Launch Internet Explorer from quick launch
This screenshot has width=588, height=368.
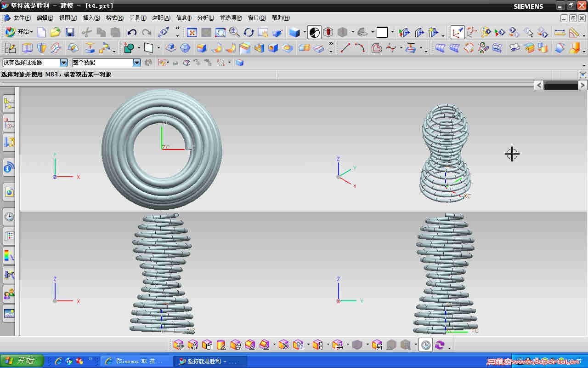click(58, 361)
